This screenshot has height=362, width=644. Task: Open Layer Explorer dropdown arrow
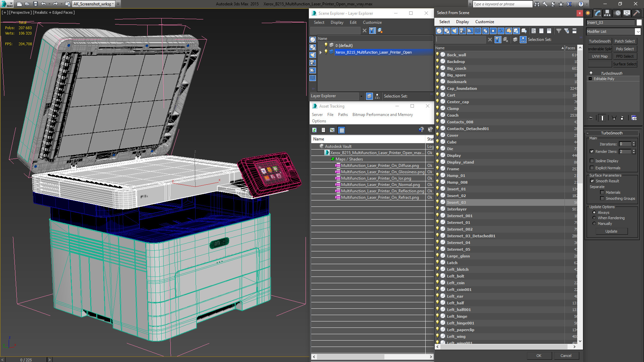(361, 96)
